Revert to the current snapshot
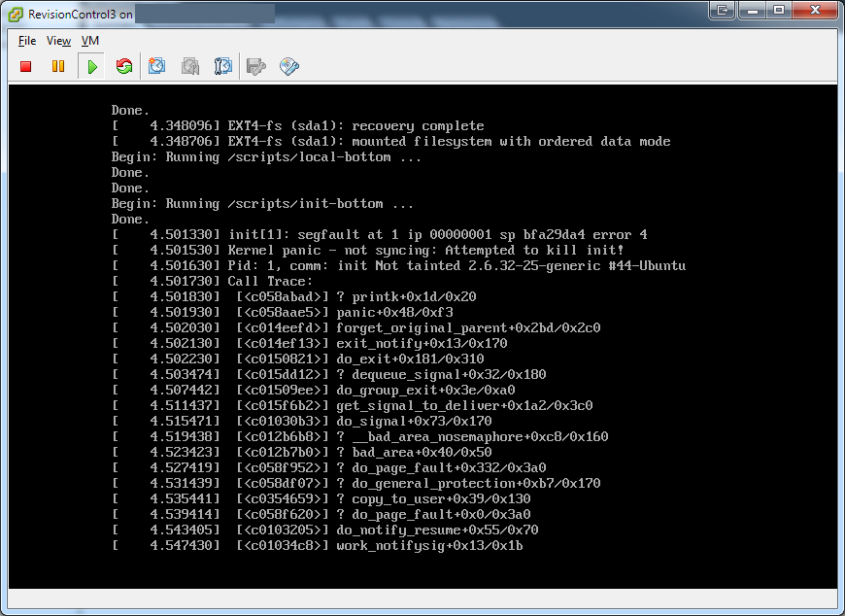 (x=190, y=66)
